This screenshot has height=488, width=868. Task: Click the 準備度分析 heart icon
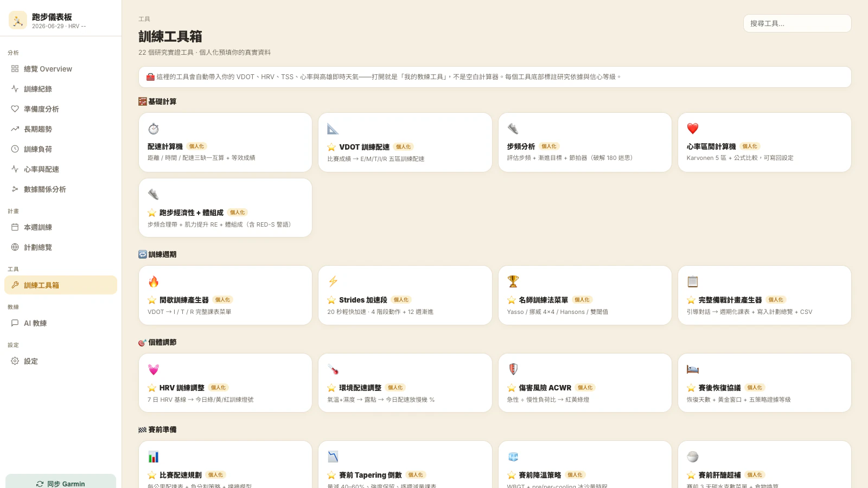coord(15,109)
